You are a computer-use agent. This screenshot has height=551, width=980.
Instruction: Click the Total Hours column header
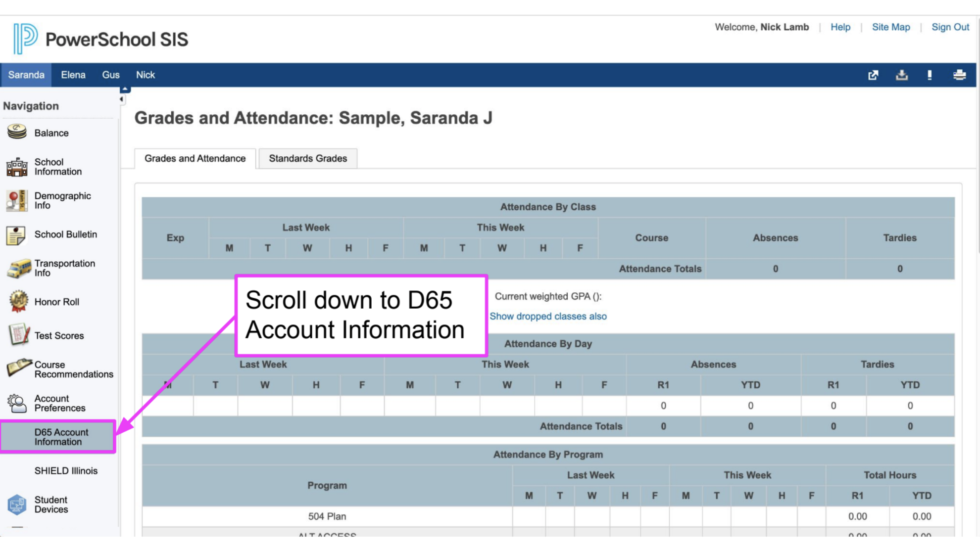point(890,475)
